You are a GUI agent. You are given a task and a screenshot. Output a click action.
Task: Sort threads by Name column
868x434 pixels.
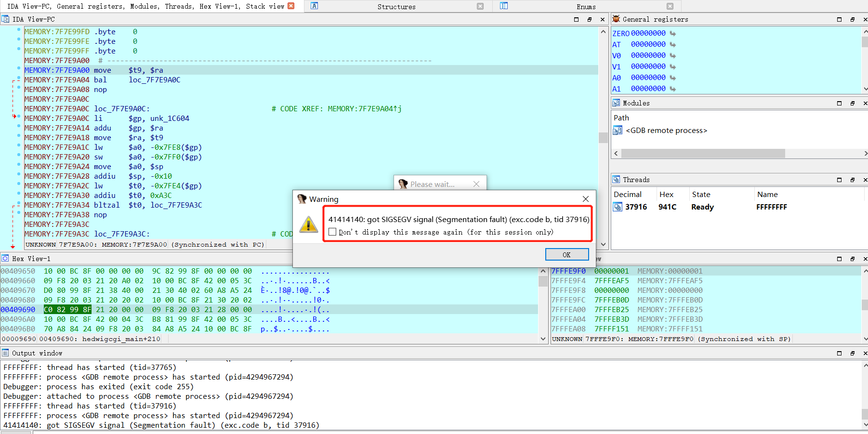[767, 195]
